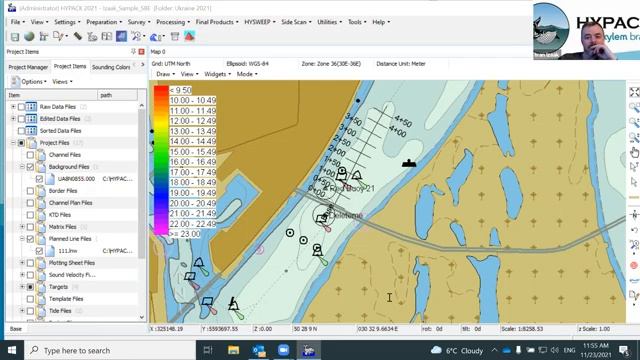The width and height of the screenshot is (640, 360).
Task: Uncheck the Background Files checkbox
Action: point(30,167)
